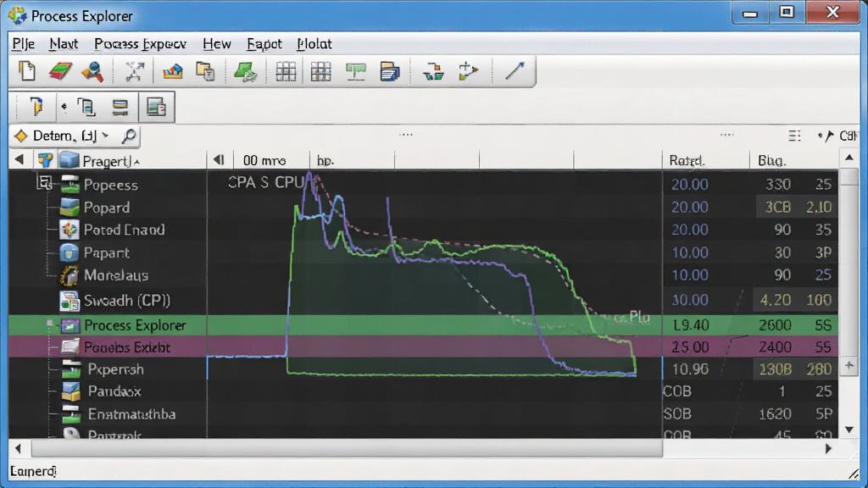Click the blue stacked documents toolbar icon
The image size is (868, 488).
pos(390,72)
